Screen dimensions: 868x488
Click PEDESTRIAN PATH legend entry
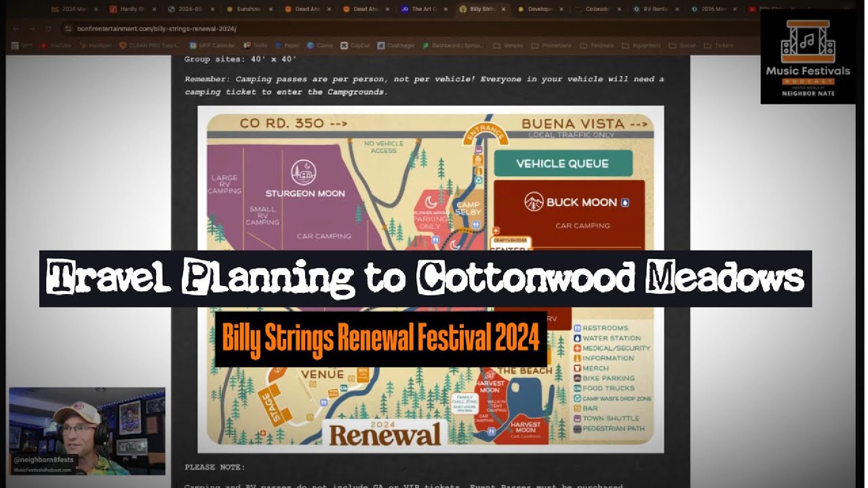(610, 429)
